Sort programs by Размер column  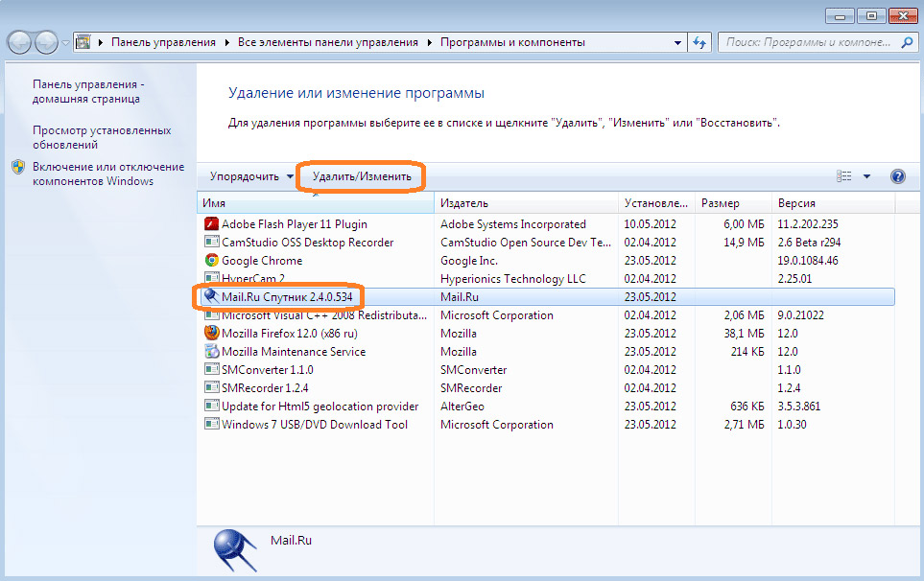(720, 203)
